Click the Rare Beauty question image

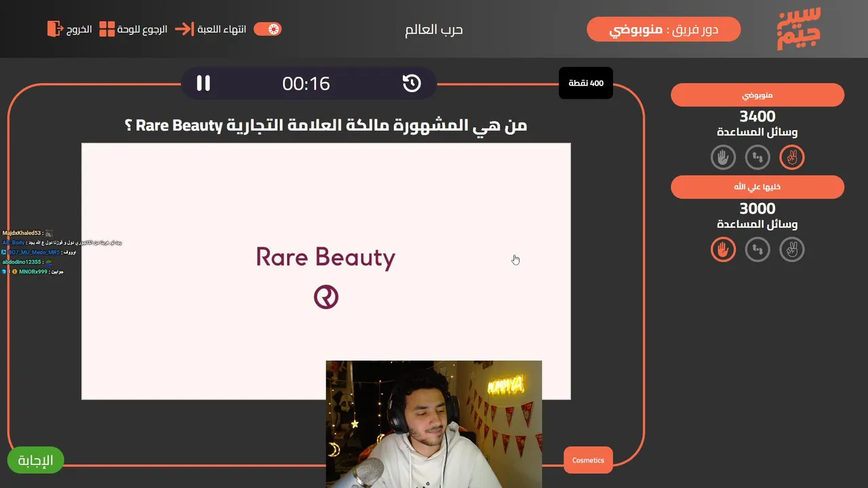(326, 271)
